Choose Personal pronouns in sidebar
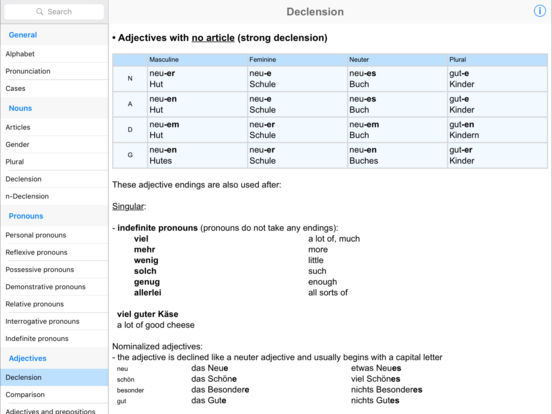Image resolution: width=552 pixels, height=414 pixels. pos(54,235)
